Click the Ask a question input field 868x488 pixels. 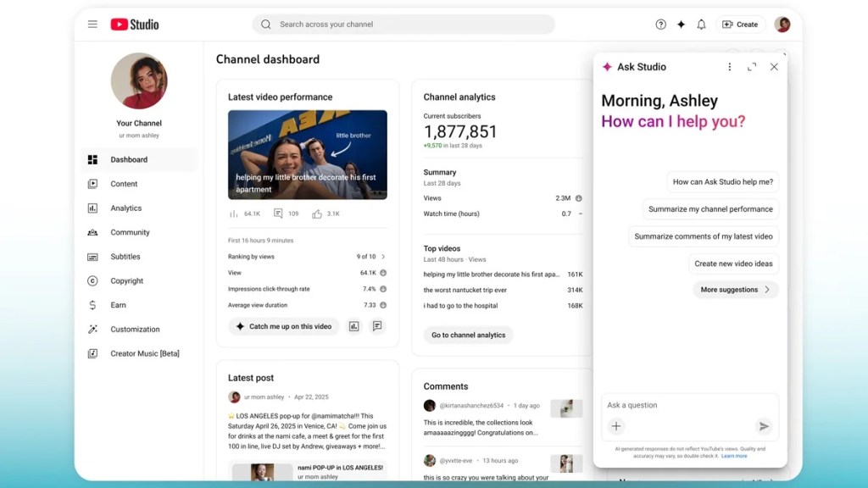coord(678,405)
